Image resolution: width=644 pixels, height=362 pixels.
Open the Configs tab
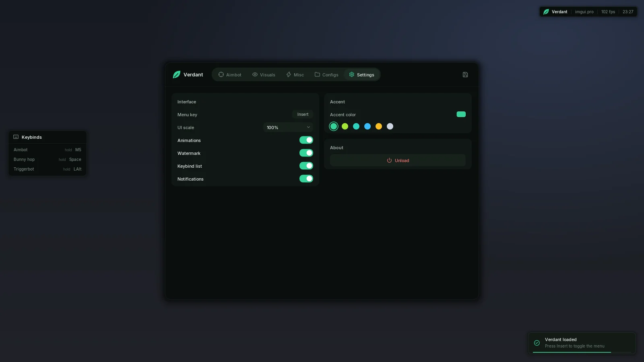coord(326,75)
